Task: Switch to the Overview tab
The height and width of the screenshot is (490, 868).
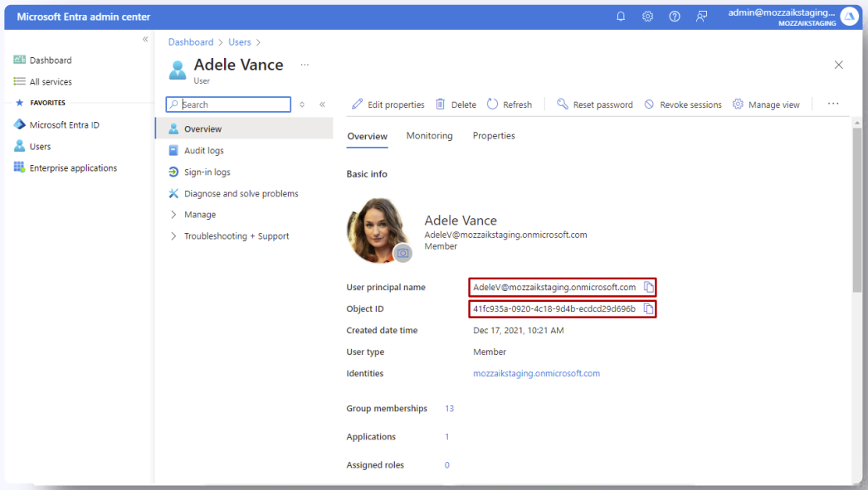Action: click(367, 136)
